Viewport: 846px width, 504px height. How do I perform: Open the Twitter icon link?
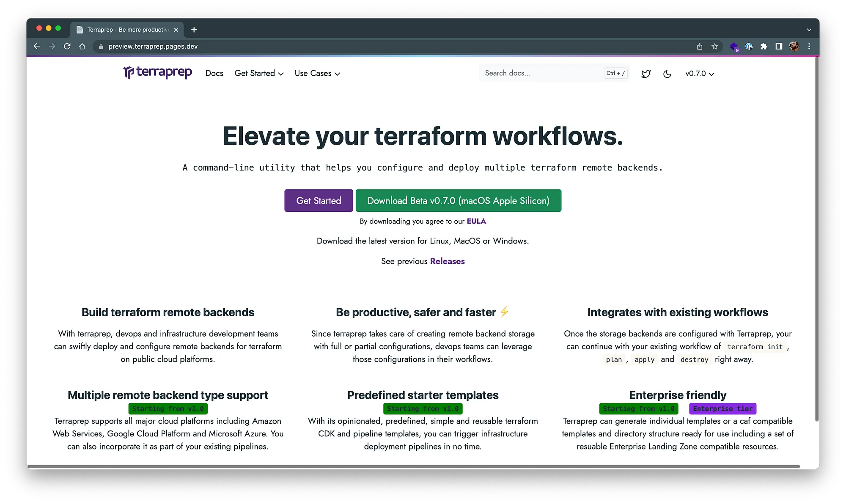[x=645, y=74]
